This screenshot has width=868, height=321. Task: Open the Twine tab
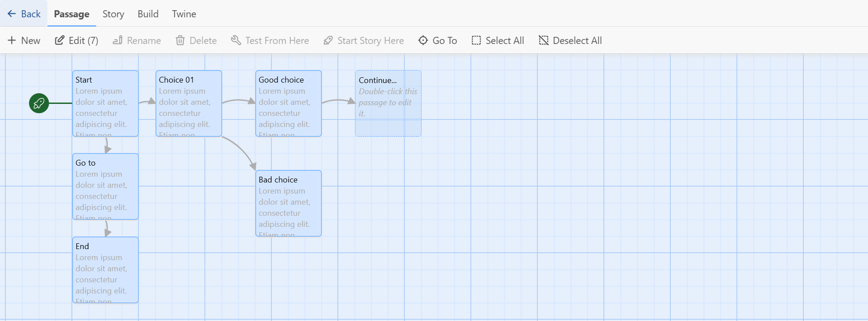tap(184, 14)
